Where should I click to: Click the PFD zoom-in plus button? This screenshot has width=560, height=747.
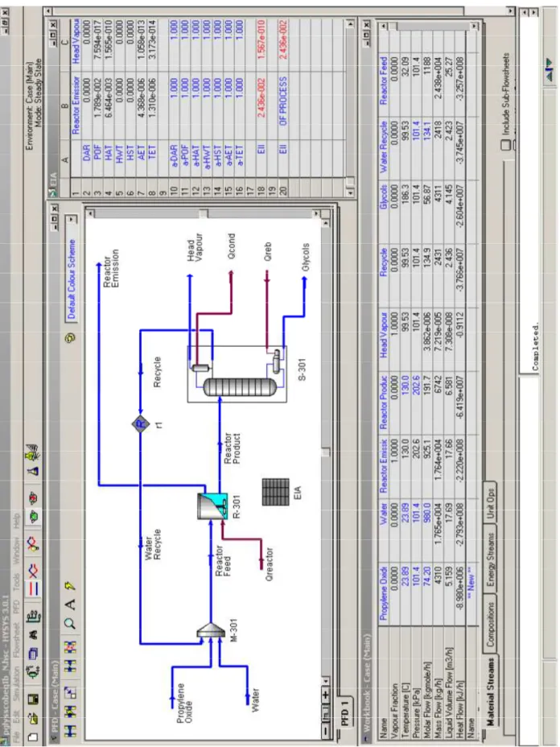[326, 695]
